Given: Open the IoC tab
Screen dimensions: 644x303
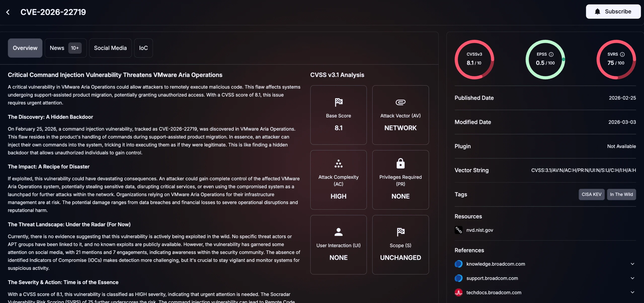Looking at the screenshot, I should [143, 48].
